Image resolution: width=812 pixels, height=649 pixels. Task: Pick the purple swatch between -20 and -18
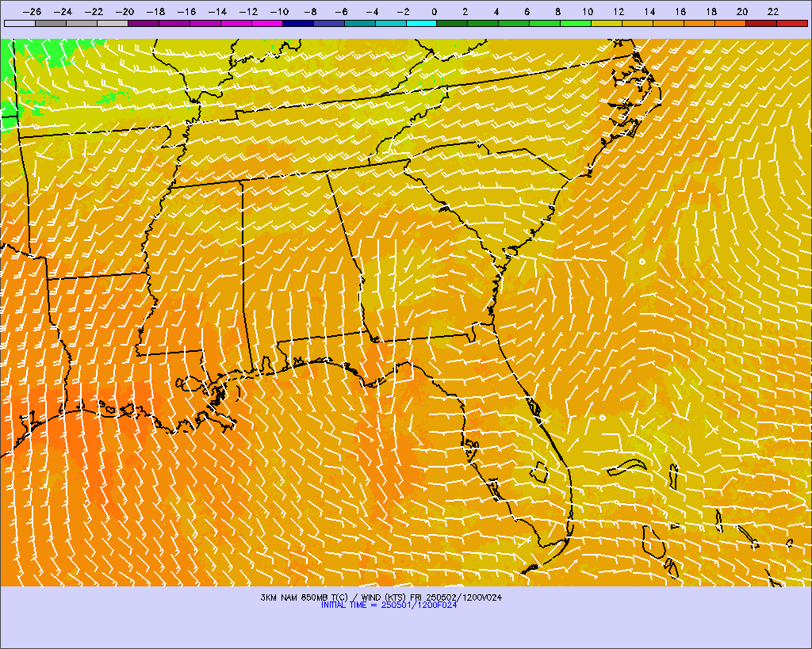pyautogui.click(x=144, y=23)
